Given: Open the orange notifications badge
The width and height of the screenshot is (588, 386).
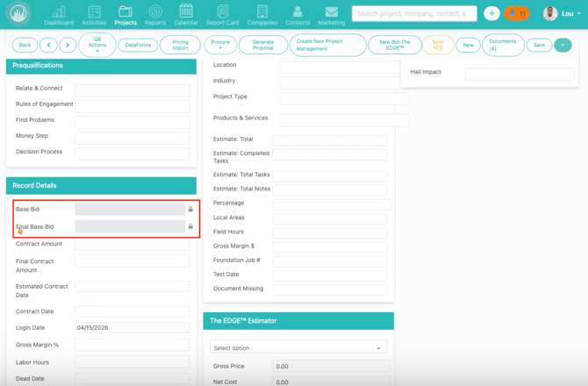Looking at the screenshot, I should click(517, 14).
